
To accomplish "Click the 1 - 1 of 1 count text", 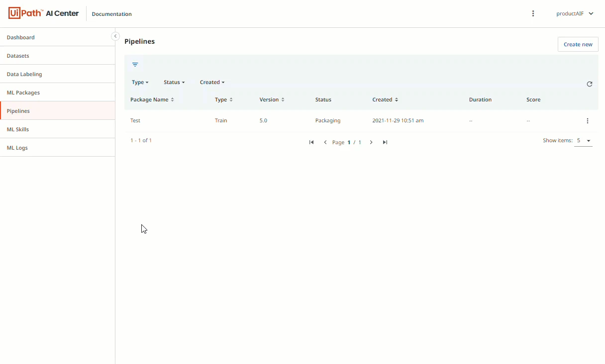I will [141, 140].
